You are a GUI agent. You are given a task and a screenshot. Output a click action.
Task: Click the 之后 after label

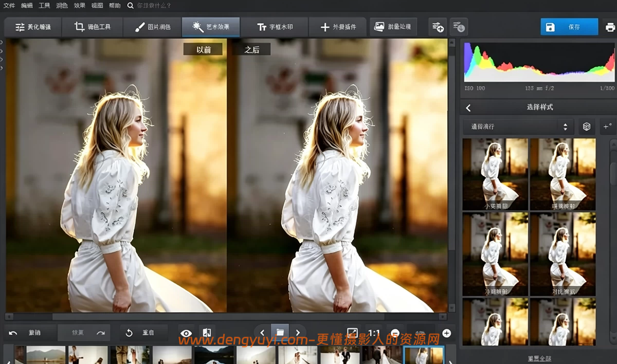pyautogui.click(x=251, y=49)
